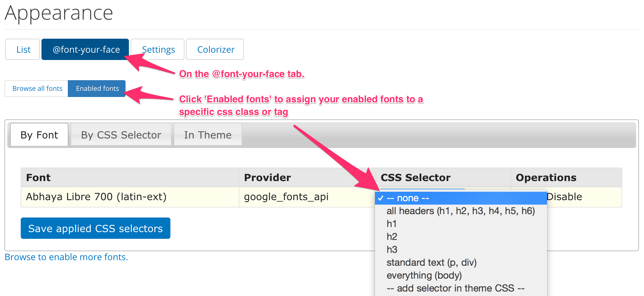The width and height of the screenshot is (644, 296).
Task: Select add selector in theme CSS option
Action: point(461,288)
